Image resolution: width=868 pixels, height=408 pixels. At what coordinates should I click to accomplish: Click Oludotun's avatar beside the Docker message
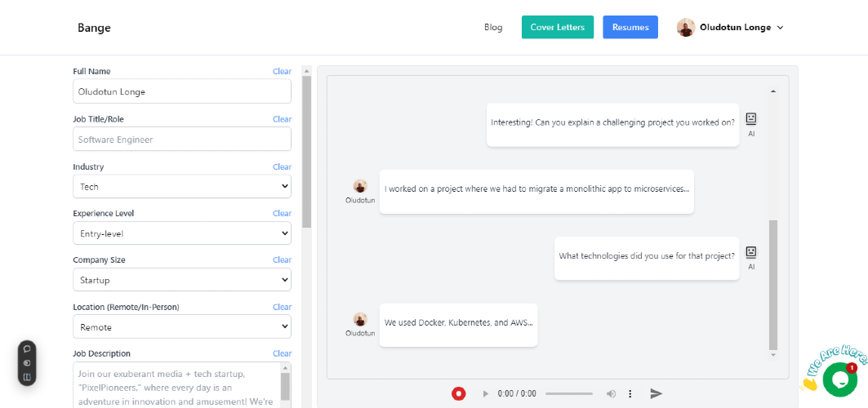(x=360, y=319)
